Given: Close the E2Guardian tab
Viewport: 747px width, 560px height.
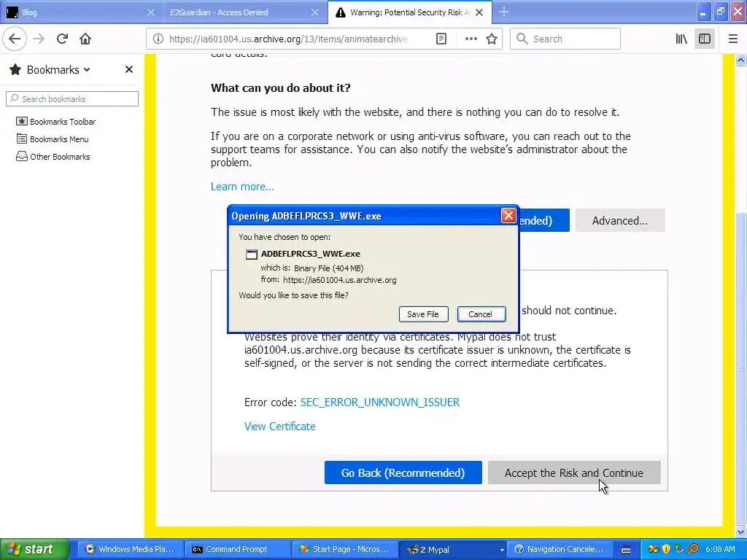Looking at the screenshot, I should pyautogui.click(x=315, y=12).
